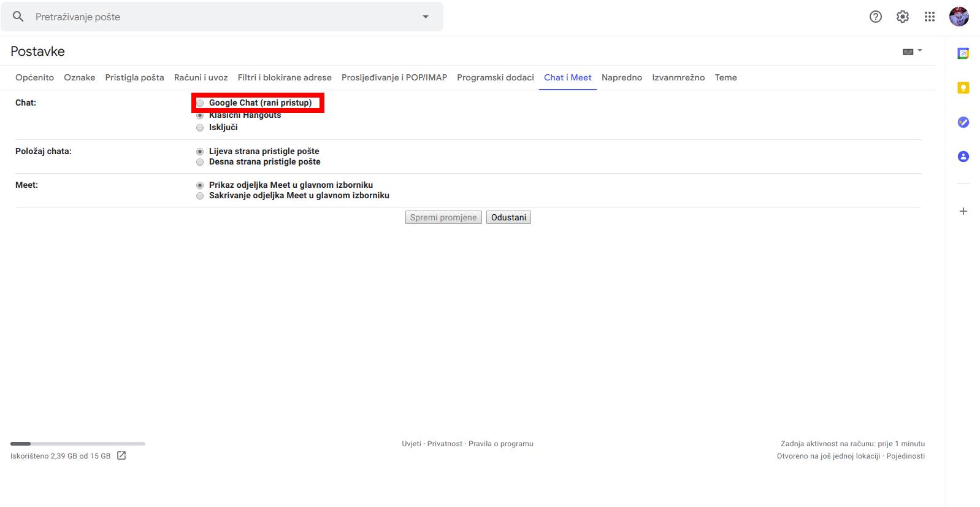Image resolution: width=980 pixels, height=507 pixels.
Task: Click the plus icon to get add-ons
Action: pos(963,211)
